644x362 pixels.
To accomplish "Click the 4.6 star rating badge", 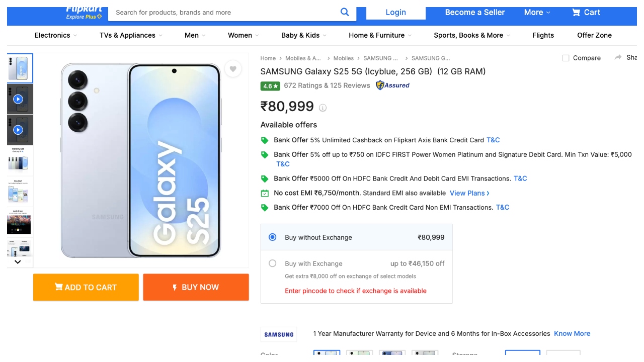I will [x=270, y=86].
